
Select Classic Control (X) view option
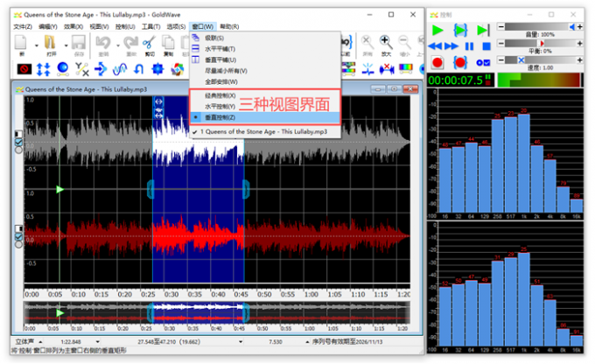265,95
